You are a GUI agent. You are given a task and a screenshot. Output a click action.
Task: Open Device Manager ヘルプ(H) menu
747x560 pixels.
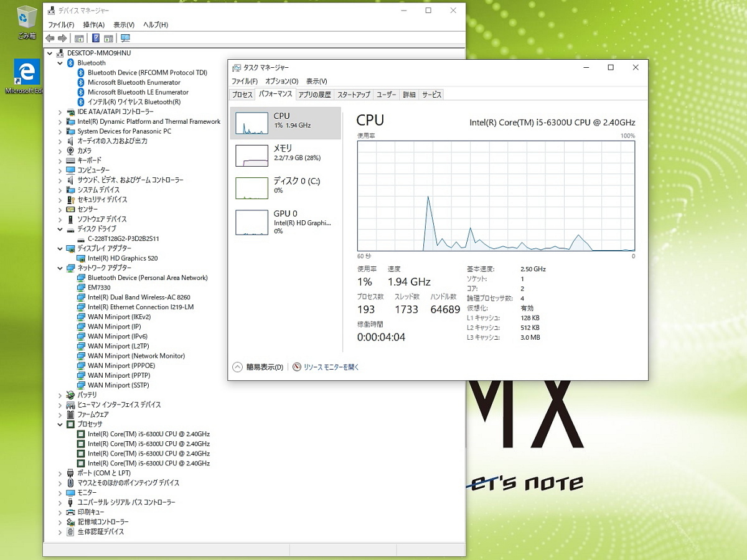pyautogui.click(x=156, y=25)
